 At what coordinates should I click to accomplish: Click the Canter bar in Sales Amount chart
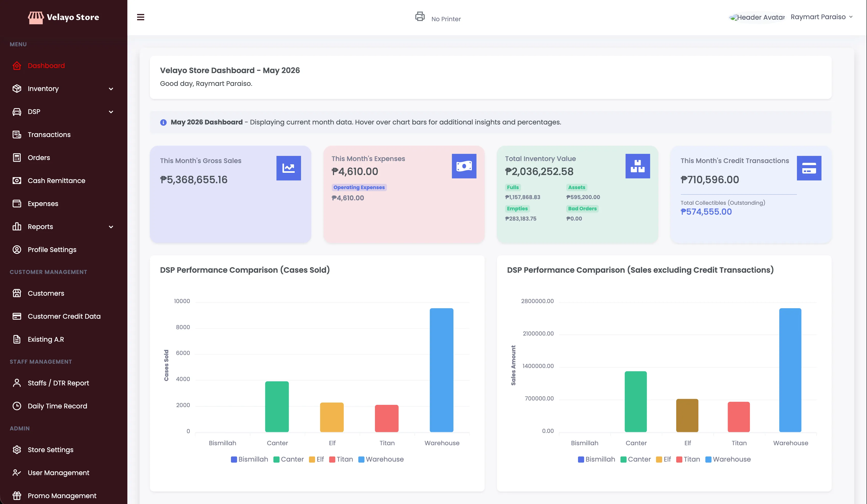[636, 402]
